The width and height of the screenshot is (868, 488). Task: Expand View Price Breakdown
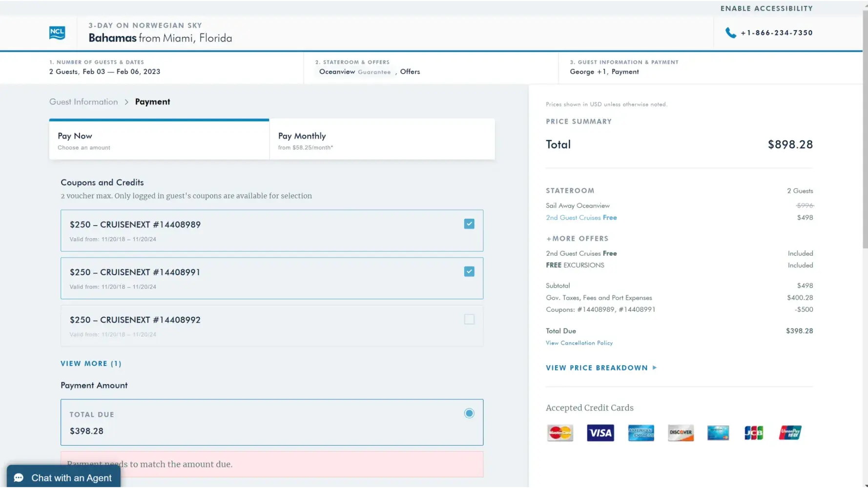click(x=601, y=368)
